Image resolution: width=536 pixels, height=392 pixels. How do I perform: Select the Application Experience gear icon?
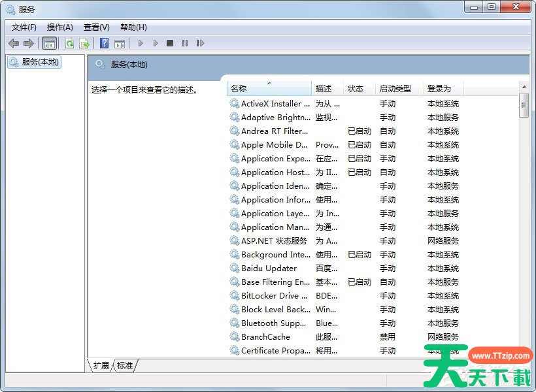(x=235, y=158)
